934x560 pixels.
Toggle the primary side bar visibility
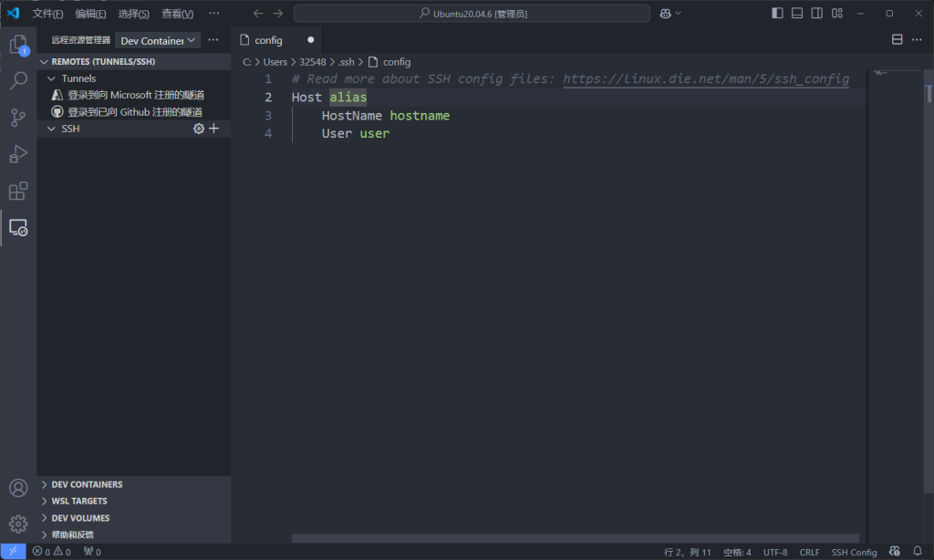pos(777,14)
